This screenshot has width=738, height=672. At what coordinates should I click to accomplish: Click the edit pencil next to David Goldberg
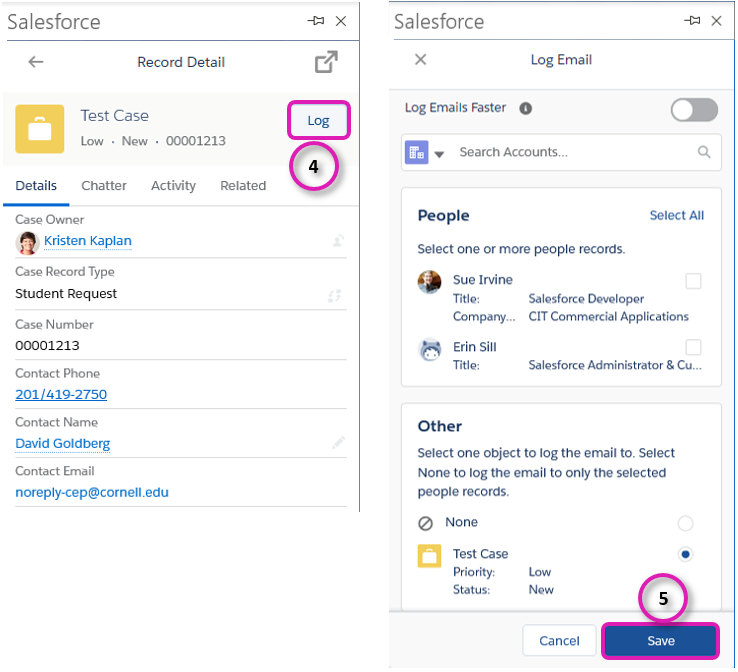(x=339, y=442)
